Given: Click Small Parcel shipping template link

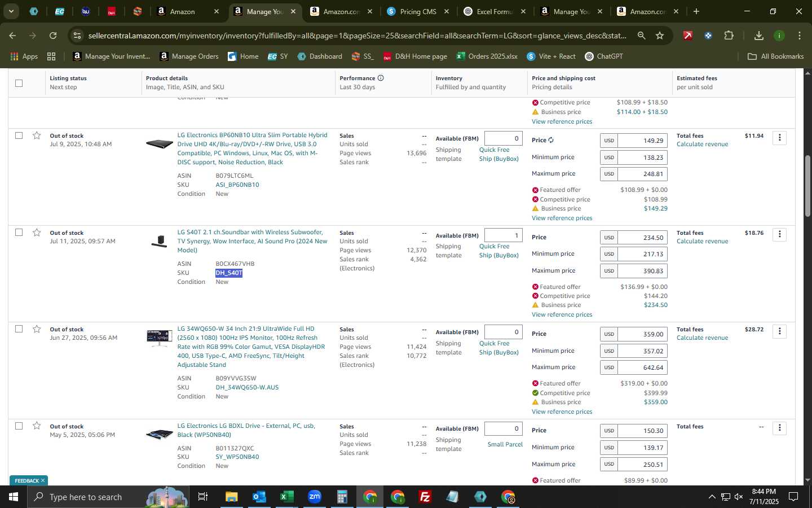Looking at the screenshot, I should [505, 444].
